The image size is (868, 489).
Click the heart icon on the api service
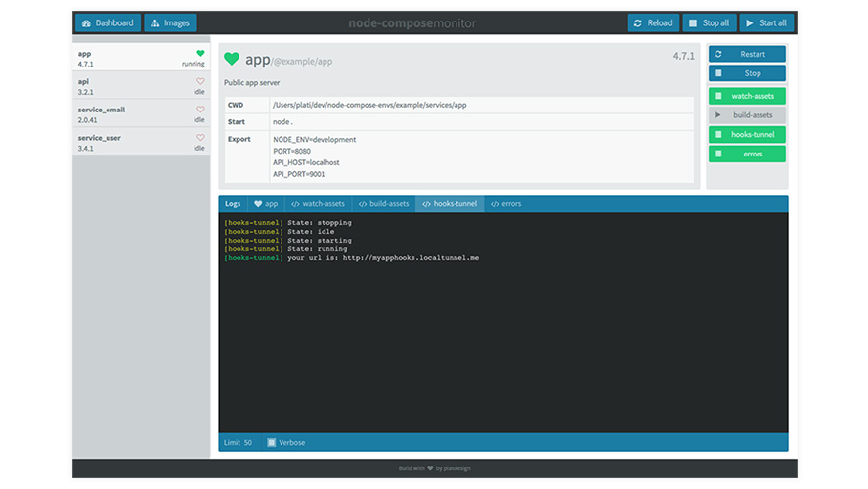[200, 82]
